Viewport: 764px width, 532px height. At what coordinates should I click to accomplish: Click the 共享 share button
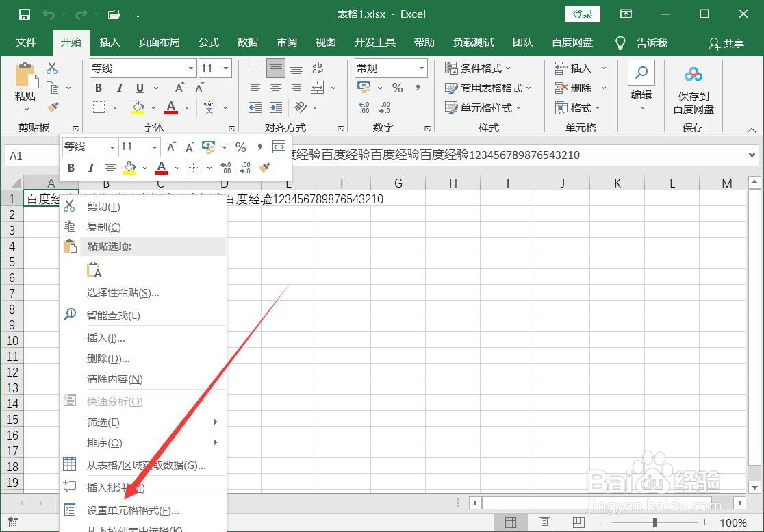point(726,43)
